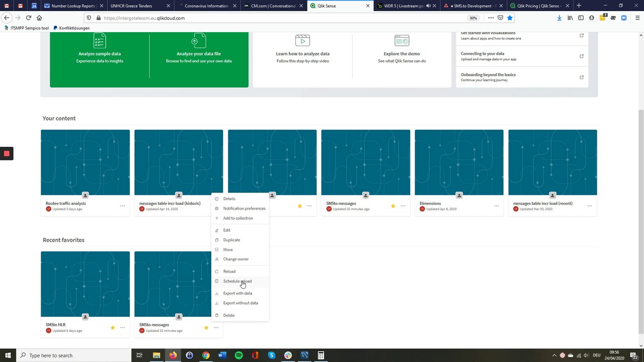644x362 pixels.
Task: Open the Dimensions app thumbnail
Action: click(459, 162)
